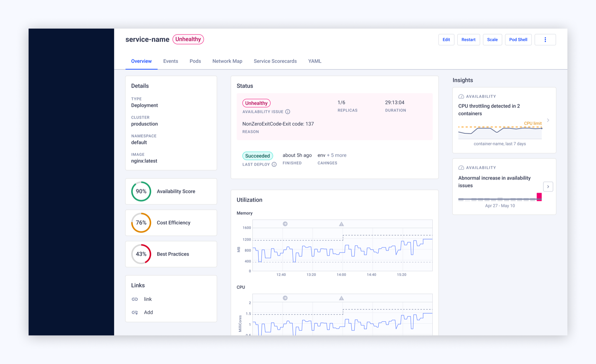Open the three-dot more actions menu

click(x=545, y=40)
